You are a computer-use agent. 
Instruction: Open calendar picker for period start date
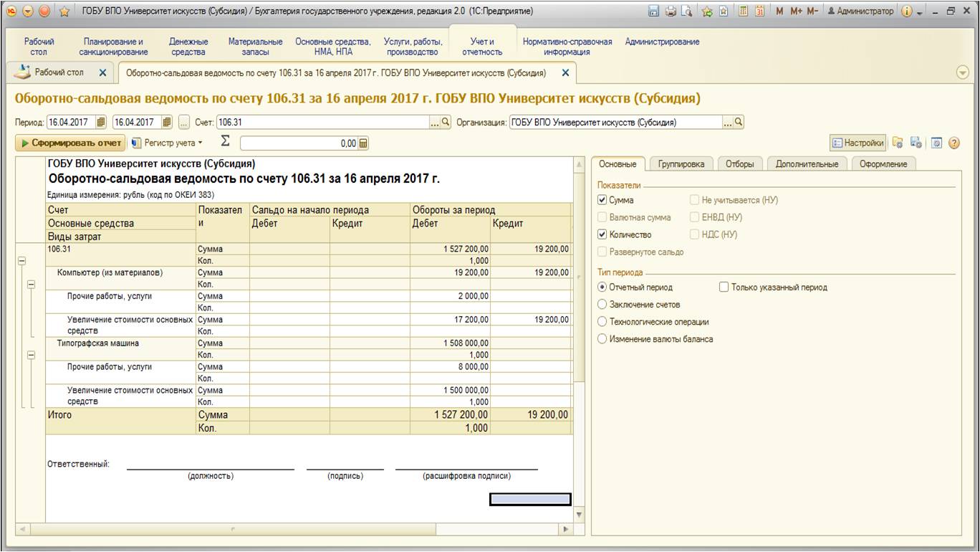pos(101,122)
